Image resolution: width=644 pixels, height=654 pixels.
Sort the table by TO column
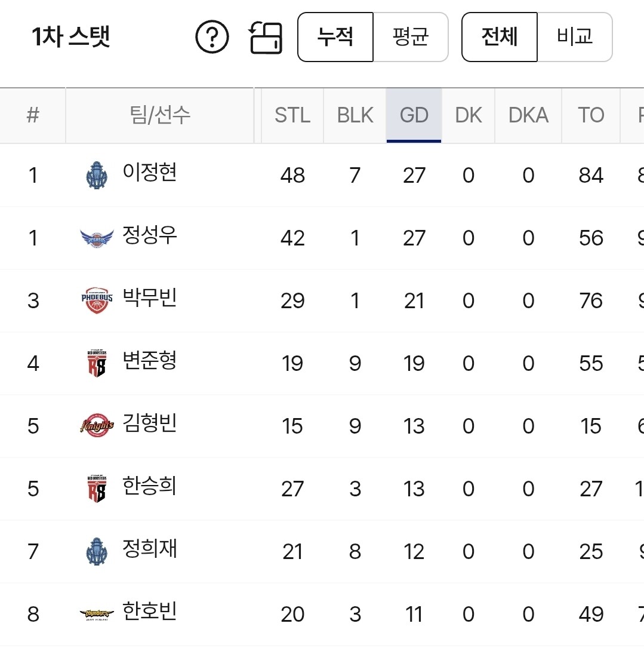[591, 115]
